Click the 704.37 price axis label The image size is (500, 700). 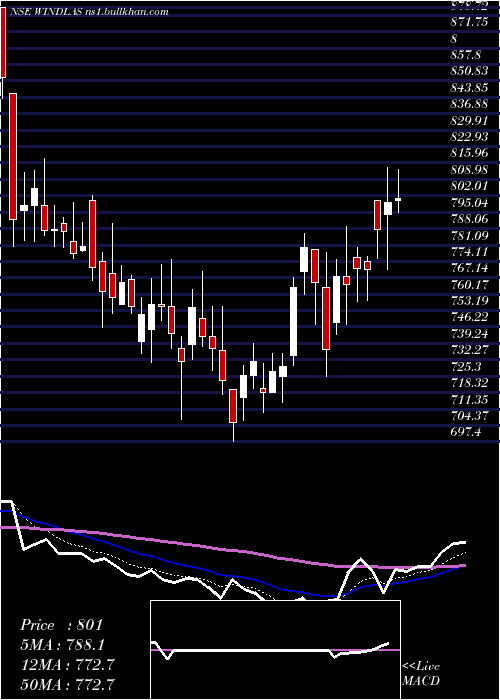[x=469, y=417]
